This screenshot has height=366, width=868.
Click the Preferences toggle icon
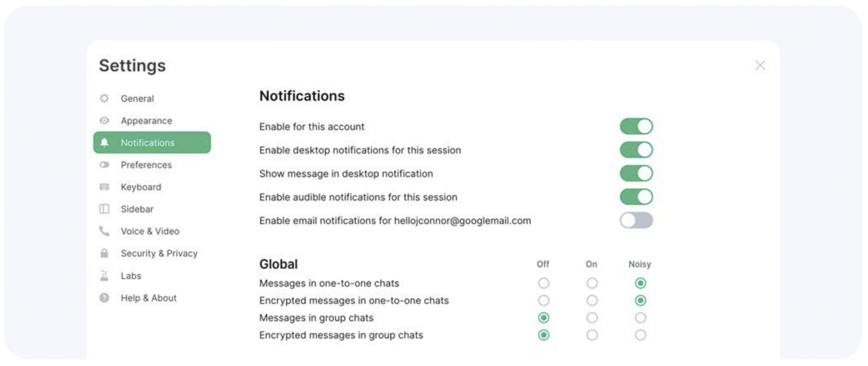click(104, 165)
